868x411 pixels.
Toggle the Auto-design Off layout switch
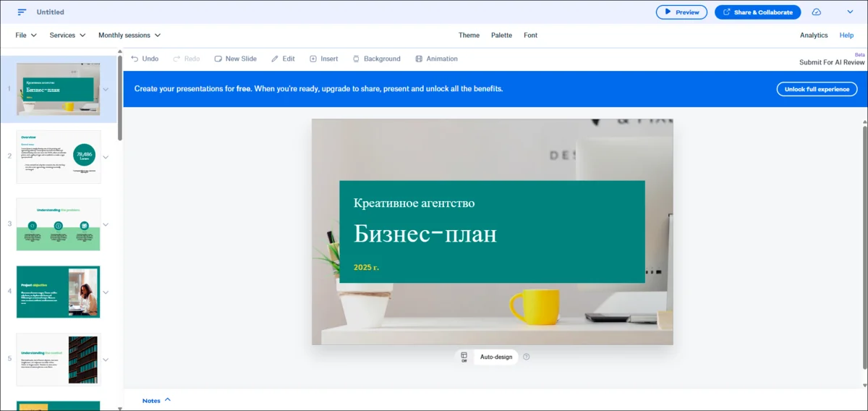point(464,357)
